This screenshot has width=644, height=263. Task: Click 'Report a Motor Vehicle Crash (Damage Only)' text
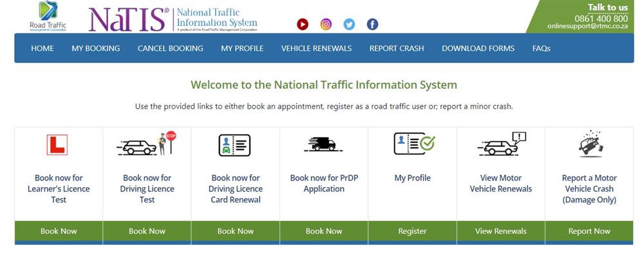coord(589,189)
